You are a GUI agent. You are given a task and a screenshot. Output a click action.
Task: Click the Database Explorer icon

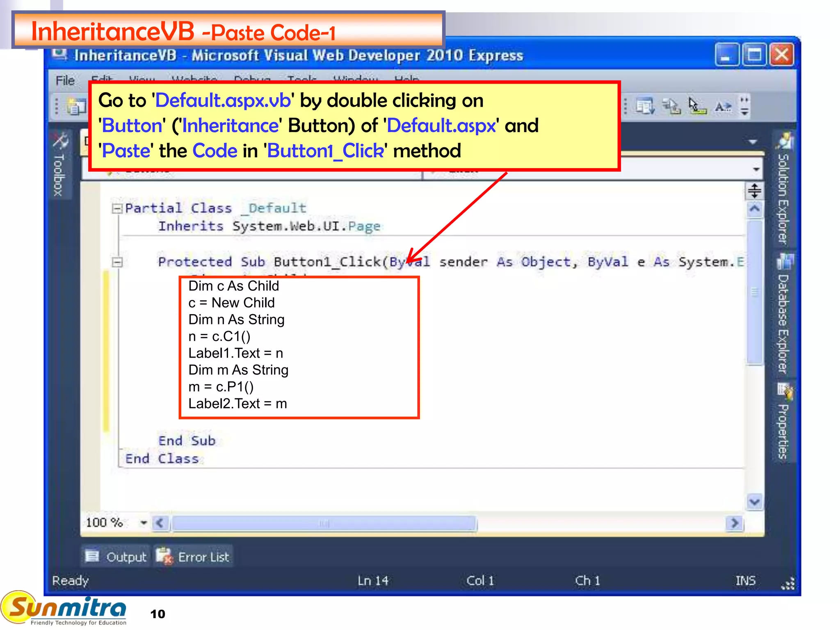[785, 262]
